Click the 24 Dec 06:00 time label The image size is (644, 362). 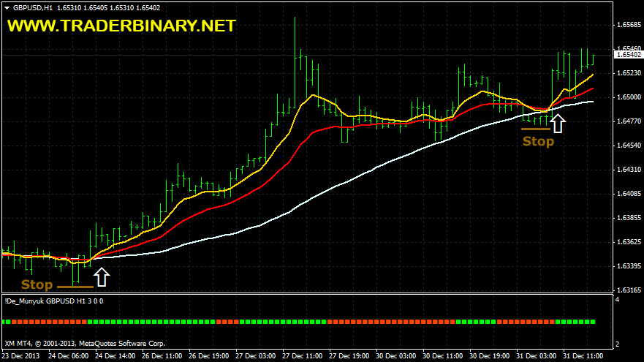pos(68,356)
